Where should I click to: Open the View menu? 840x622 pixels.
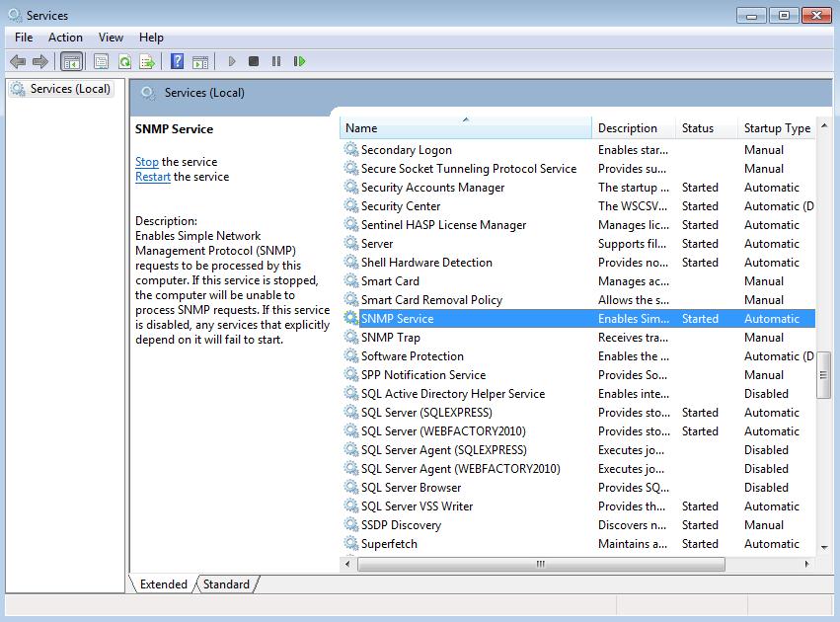click(111, 38)
